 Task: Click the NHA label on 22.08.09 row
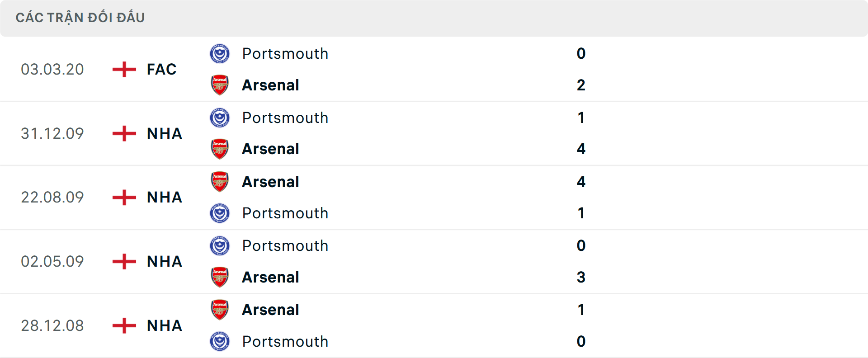tap(164, 198)
